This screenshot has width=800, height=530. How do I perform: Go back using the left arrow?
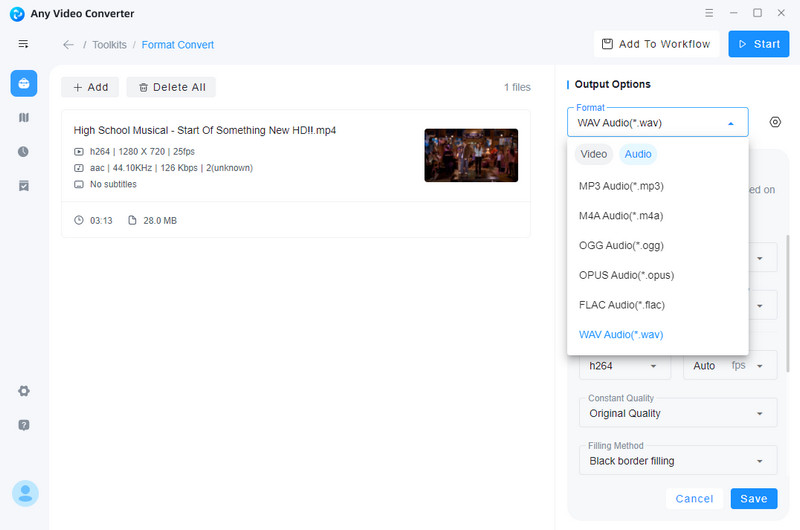68,45
